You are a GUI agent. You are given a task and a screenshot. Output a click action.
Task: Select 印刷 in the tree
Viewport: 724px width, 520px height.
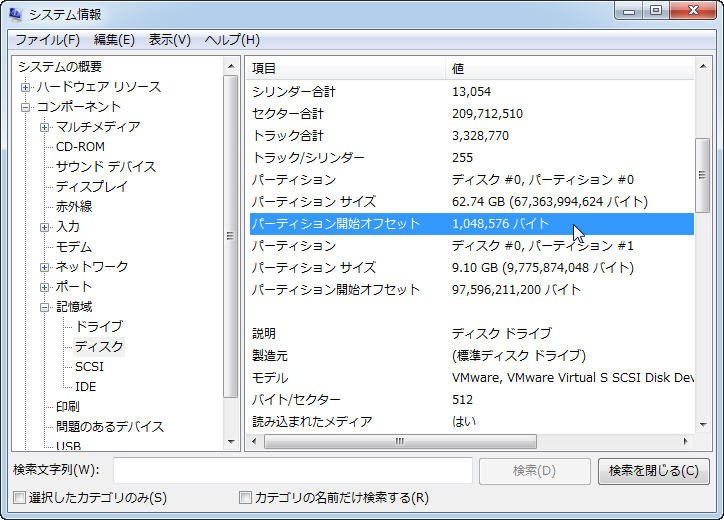68,406
